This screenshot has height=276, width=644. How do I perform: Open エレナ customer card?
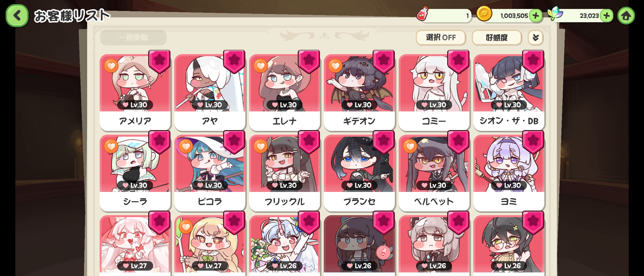point(284,92)
